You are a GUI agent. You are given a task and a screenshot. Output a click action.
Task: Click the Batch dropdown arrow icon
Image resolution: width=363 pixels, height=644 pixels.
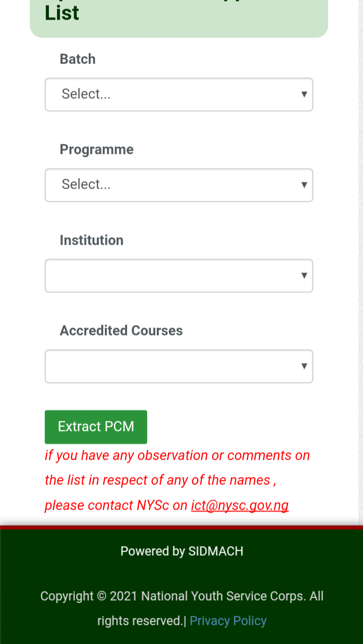304,94
